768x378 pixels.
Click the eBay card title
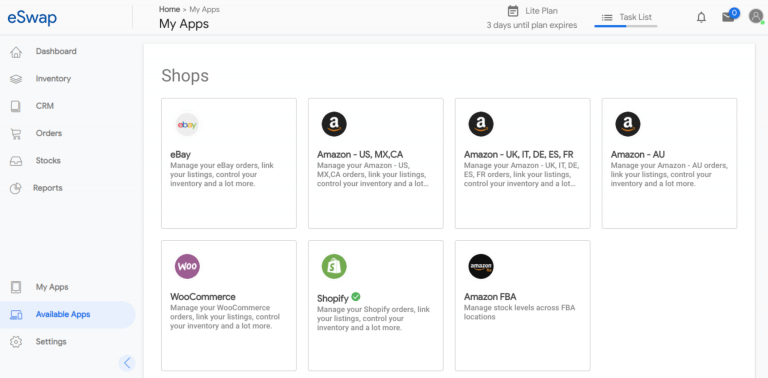[x=180, y=155]
